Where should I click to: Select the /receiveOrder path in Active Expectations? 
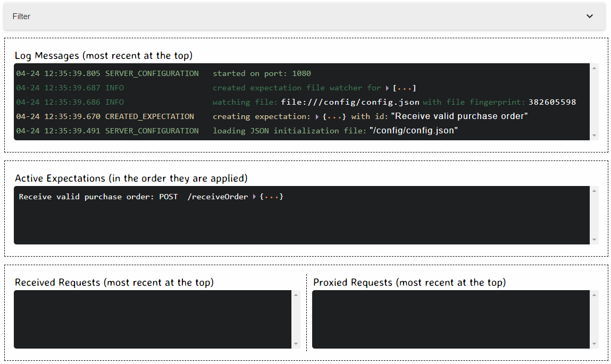[x=217, y=197]
